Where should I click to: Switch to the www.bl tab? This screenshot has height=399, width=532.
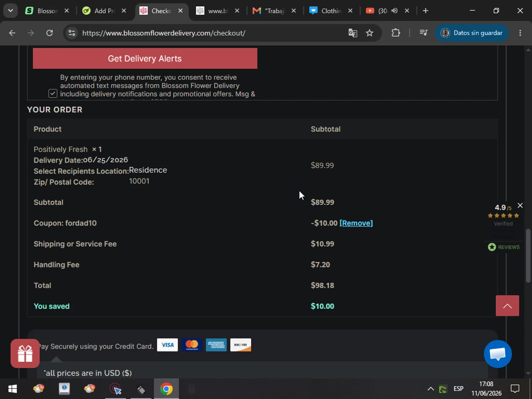tap(218, 11)
